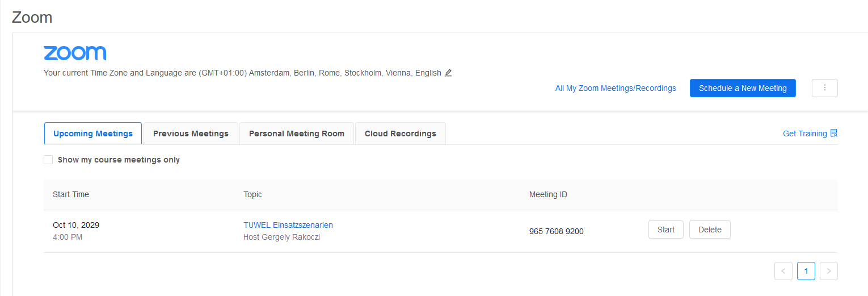Image resolution: width=868 pixels, height=296 pixels.
Task: Open the Previous Meetings tab
Action: click(191, 134)
